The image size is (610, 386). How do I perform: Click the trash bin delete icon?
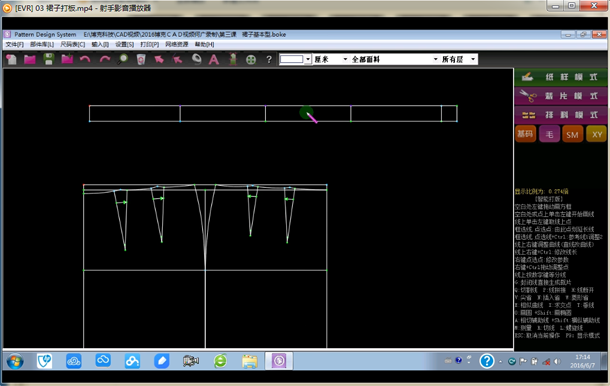pos(141,60)
